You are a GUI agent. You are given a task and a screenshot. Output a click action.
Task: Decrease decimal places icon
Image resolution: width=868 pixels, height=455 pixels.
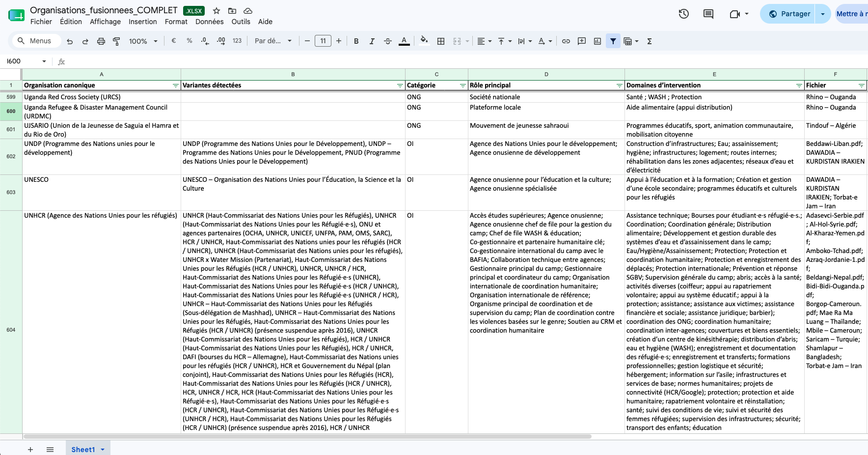[205, 41]
